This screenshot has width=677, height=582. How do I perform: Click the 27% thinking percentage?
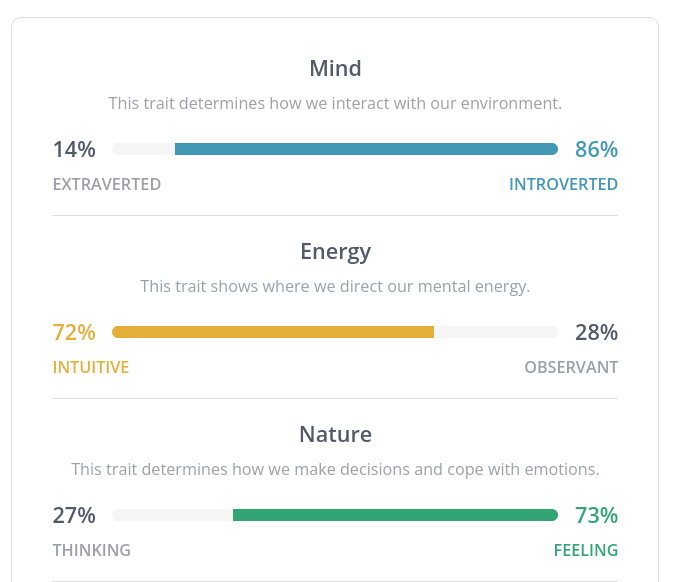[x=74, y=516]
